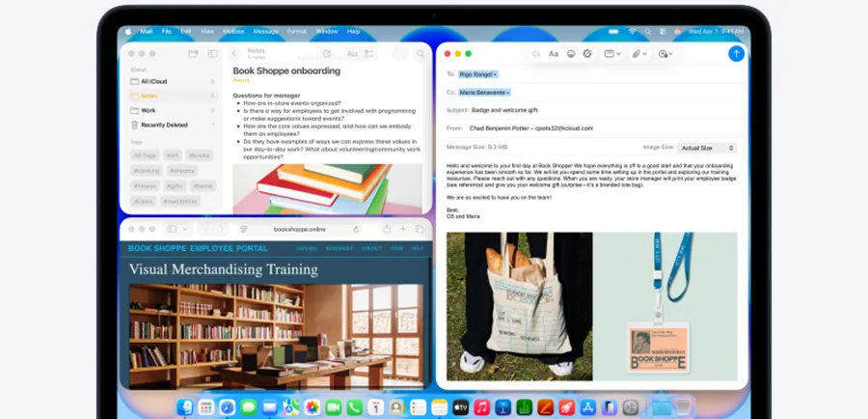
Task: Click the Share icon in Safari toolbar
Action: pyautogui.click(x=387, y=229)
